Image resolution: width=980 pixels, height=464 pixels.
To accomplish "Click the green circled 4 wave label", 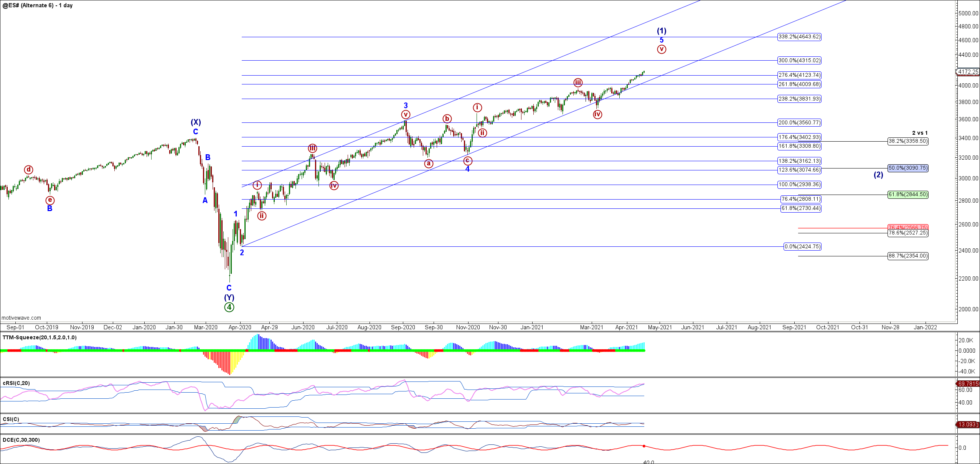I will pyautogui.click(x=229, y=307).
